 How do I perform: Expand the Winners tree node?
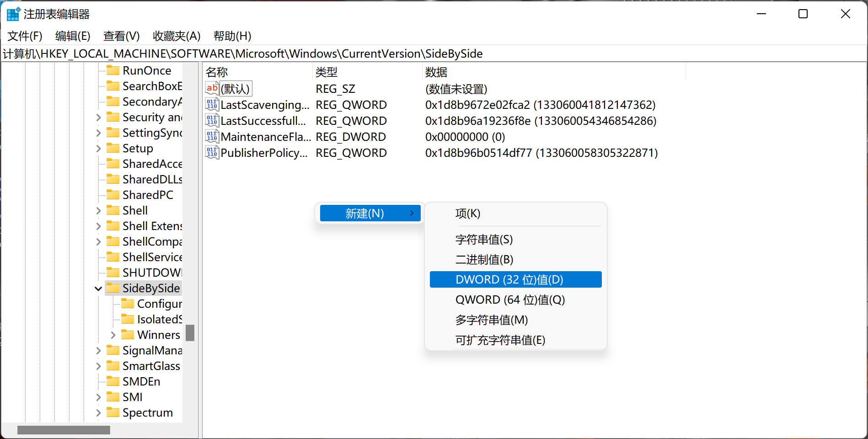[113, 335]
